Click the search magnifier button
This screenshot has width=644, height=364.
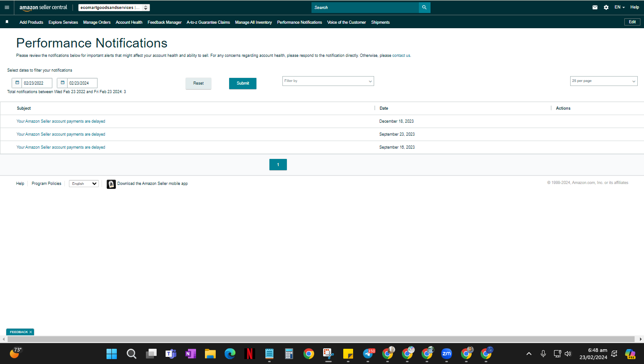(x=424, y=8)
